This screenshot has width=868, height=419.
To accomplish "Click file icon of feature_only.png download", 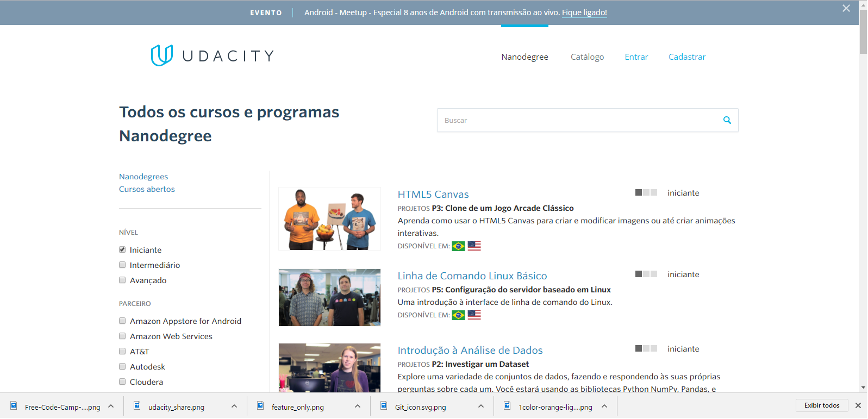I will (261, 406).
